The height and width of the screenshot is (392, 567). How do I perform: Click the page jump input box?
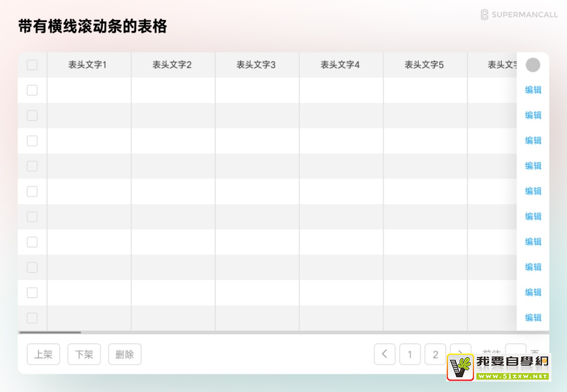[x=515, y=349]
